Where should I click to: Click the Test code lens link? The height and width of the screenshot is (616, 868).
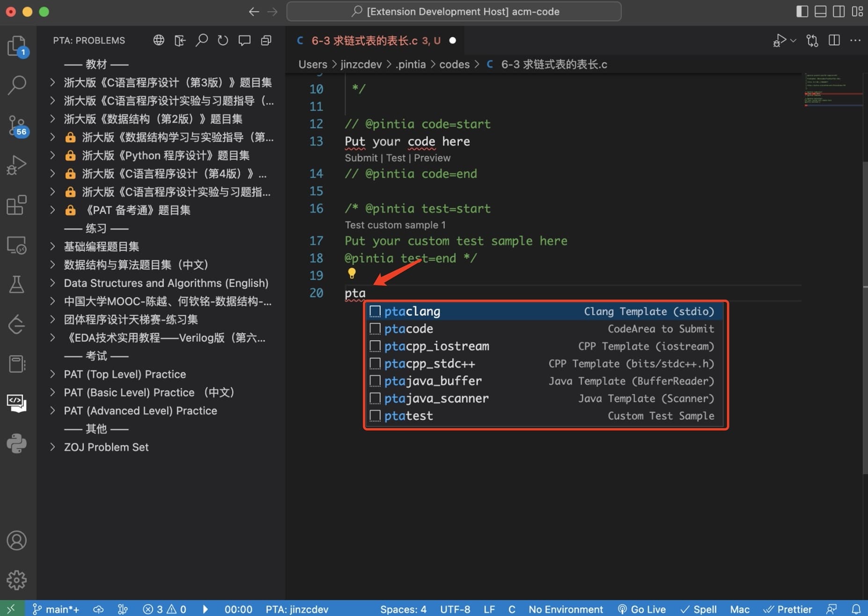click(x=396, y=158)
